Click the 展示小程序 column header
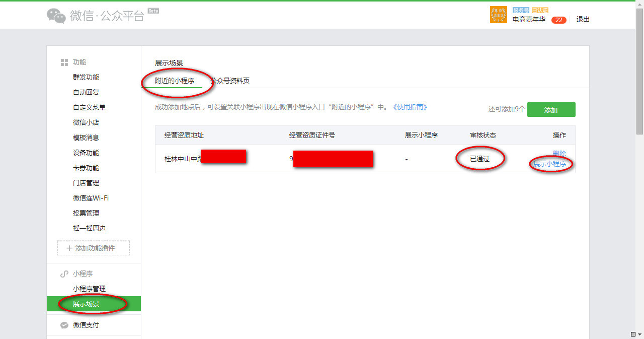The image size is (644, 339). tap(421, 135)
